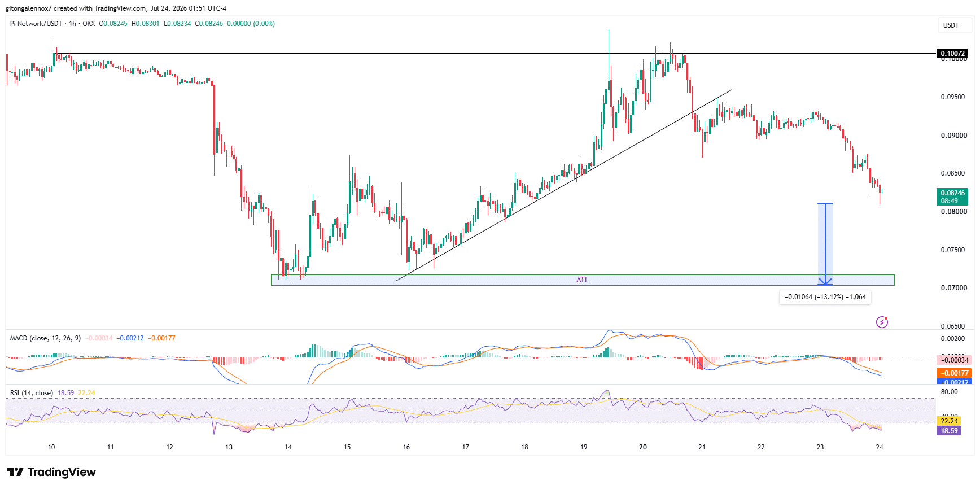Click the -13.12% measurement info box
Viewport: 980px width, 489px height.
pyautogui.click(x=825, y=297)
